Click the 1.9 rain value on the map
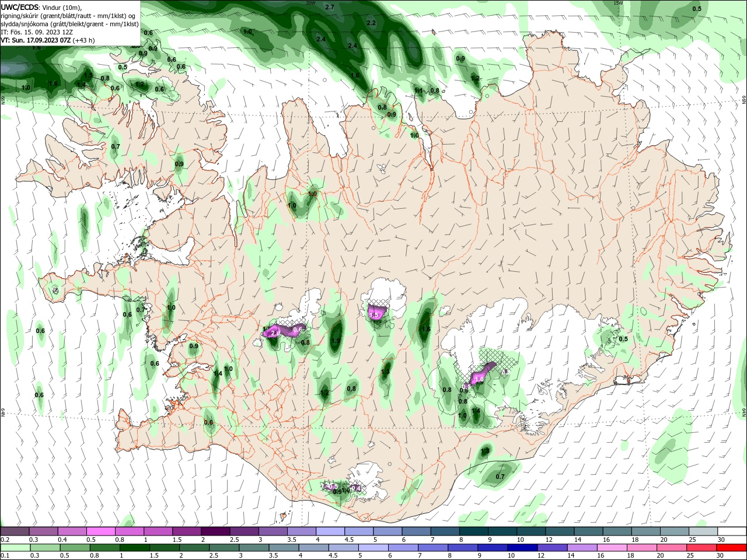 point(336,341)
